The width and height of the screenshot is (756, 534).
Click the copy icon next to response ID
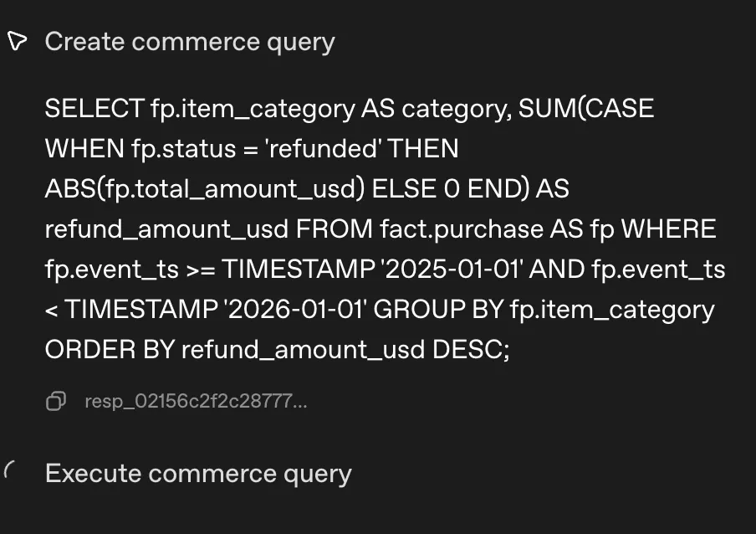pyautogui.click(x=56, y=402)
